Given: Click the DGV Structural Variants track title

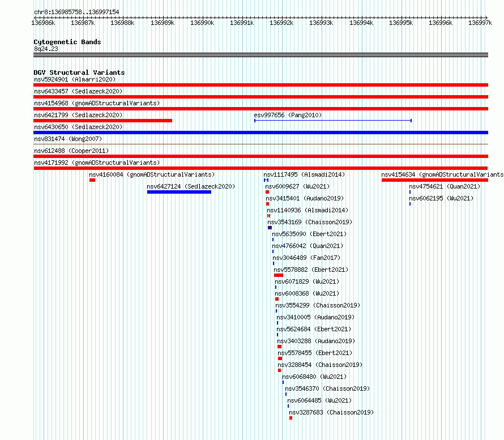Looking at the screenshot, I should [x=79, y=72].
